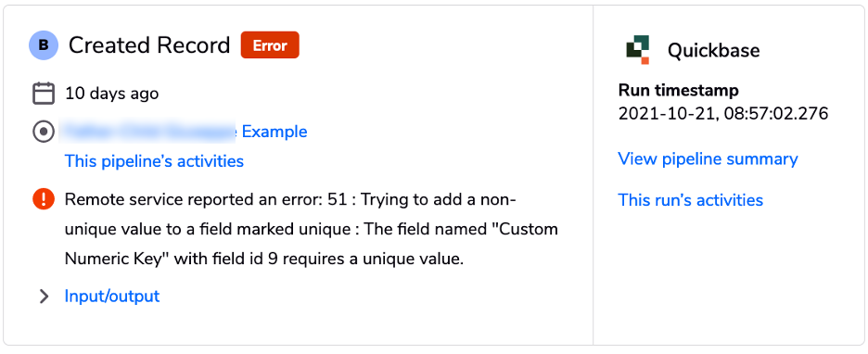Click the 10 days ago date text

click(112, 94)
